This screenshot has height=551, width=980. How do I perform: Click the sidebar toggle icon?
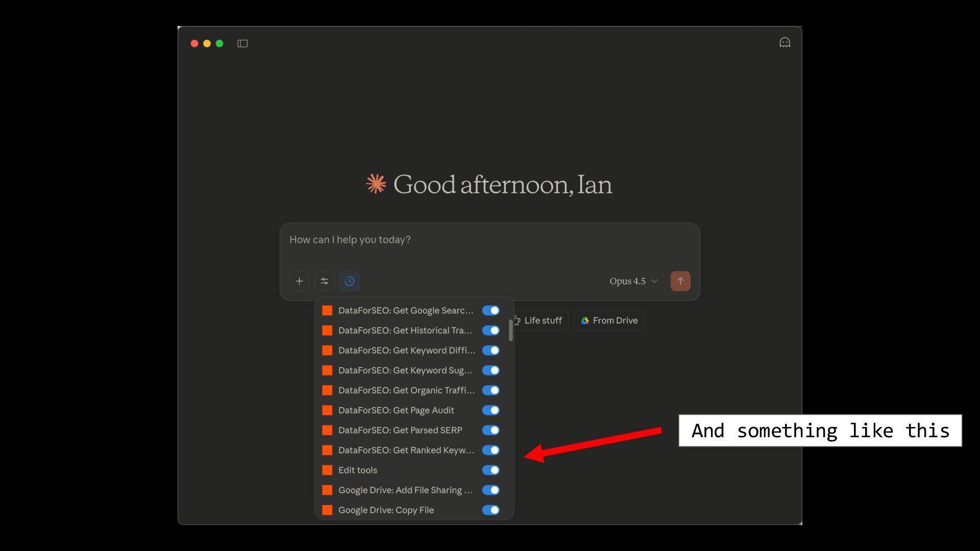[242, 44]
